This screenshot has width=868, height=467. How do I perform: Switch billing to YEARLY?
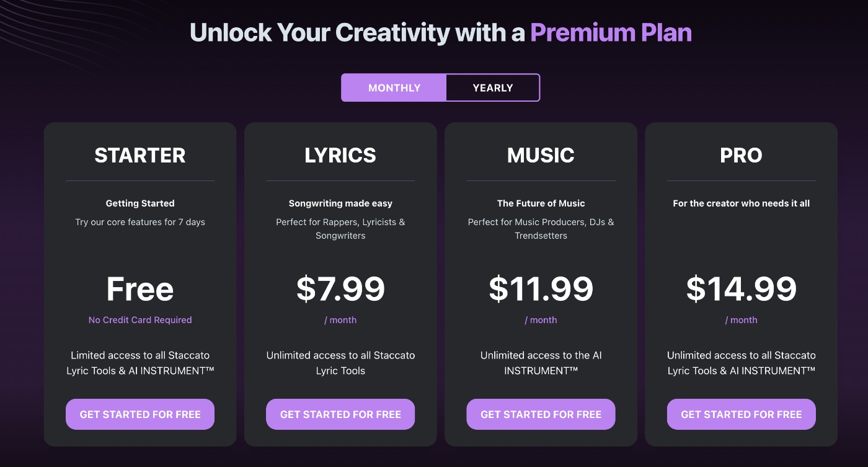pyautogui.click(x=492, y=87)
